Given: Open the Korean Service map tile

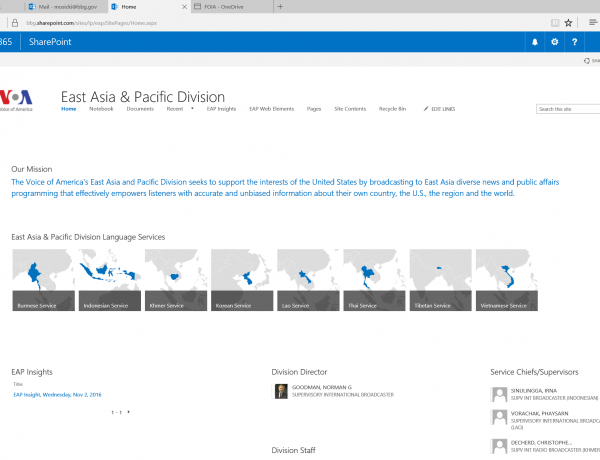Looking at the screenshot, I should [x=242, y=280].
